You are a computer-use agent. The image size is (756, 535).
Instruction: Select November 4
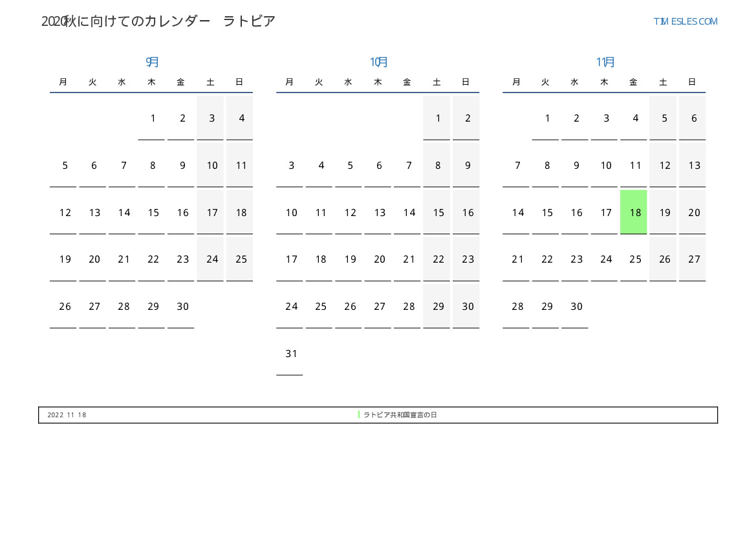634,118
